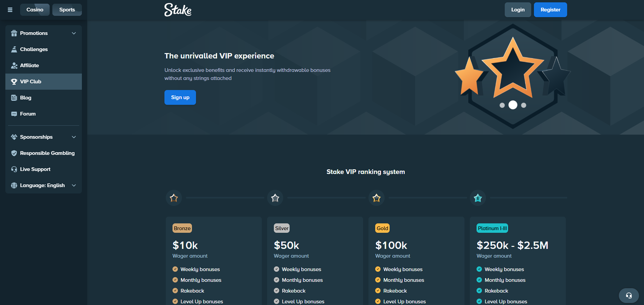Click Silver Weekly bonuses checkmark
644x305 pixels.
(277, 269)
